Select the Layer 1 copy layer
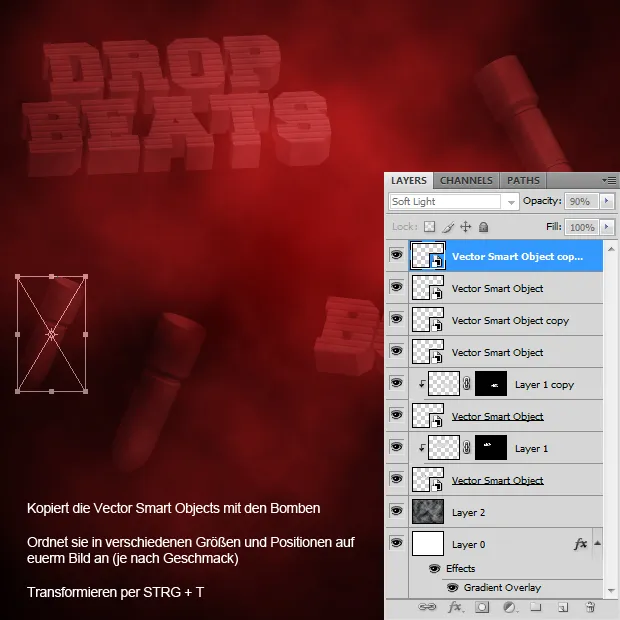620x620 pixels. click(544, 384)
